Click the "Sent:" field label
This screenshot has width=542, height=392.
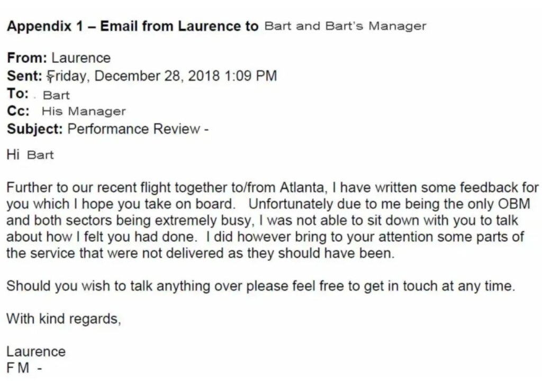coord(24,76)
